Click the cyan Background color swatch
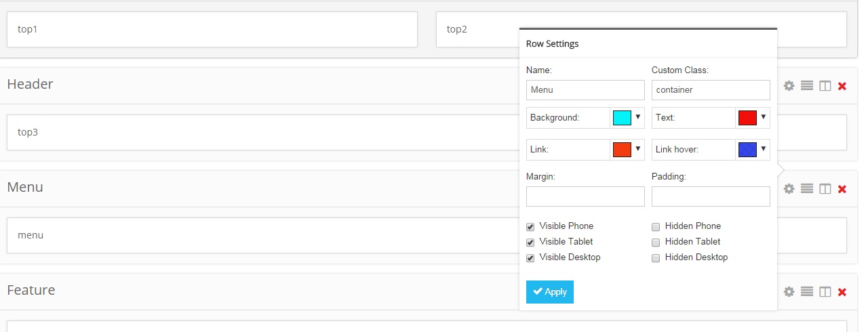The image size is (868, 332). (x=622, y=118)
